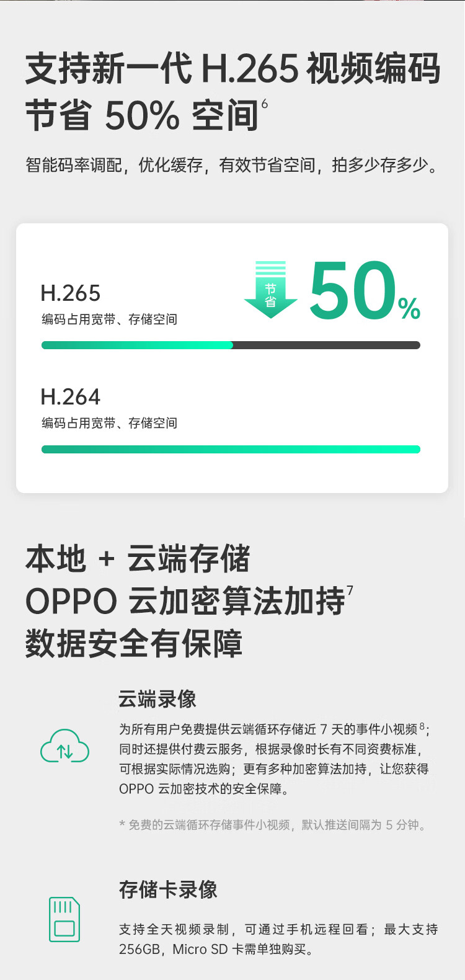This screenshot has height=980, width=465.
Task: Click the green download arrow icon
Action: (x=270, y=290)
